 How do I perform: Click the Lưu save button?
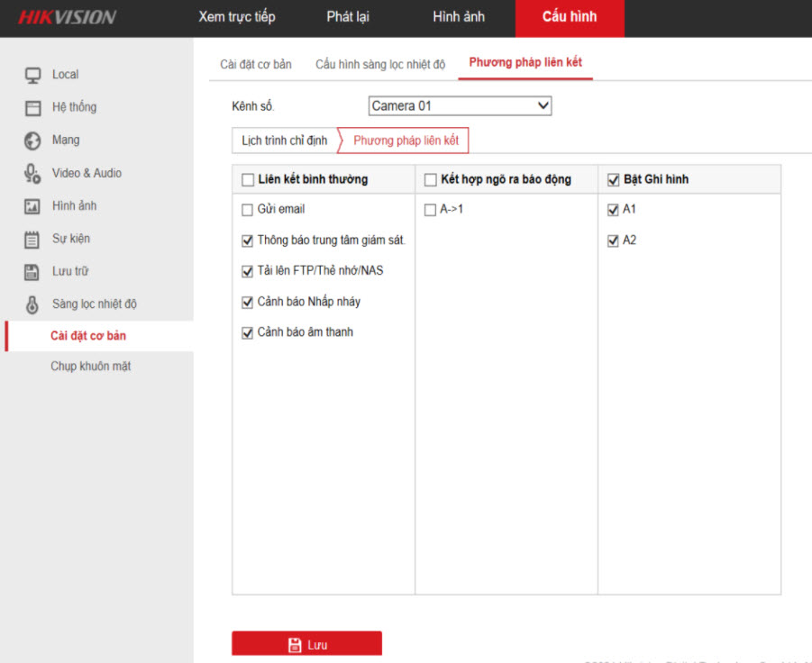click(x=306, y=644)
